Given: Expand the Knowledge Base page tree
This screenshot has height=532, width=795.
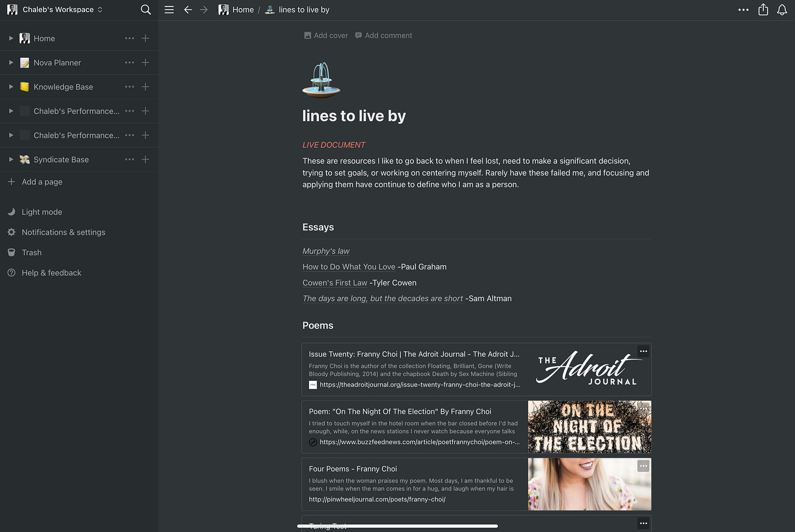Looking at the screenshot, I should click(11, 87).
